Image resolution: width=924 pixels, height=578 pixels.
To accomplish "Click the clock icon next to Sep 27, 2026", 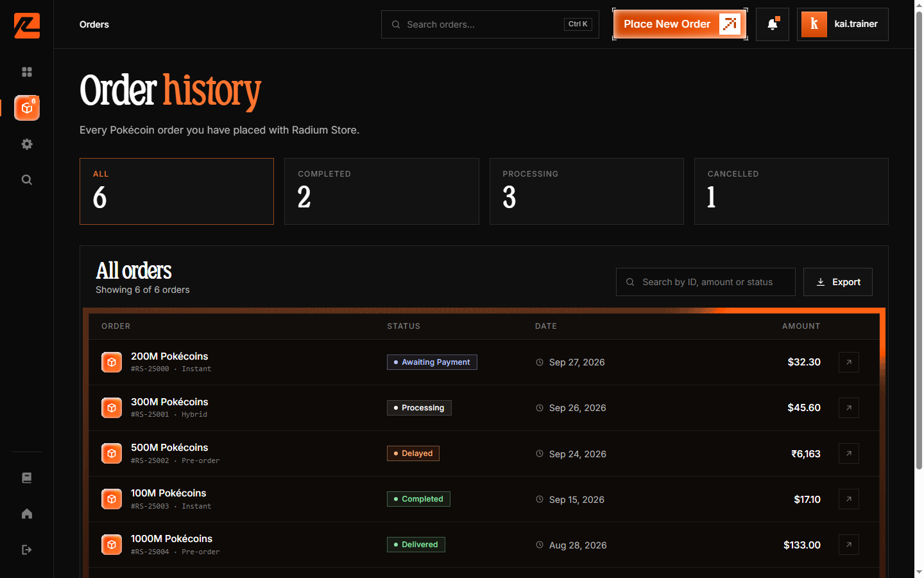I will click(x=540, y=362).
